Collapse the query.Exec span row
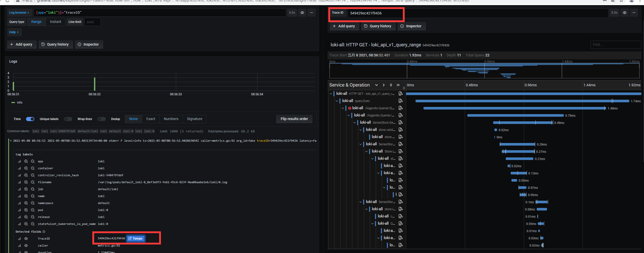Viewport: 644px width, 253px height. (337, 101)
